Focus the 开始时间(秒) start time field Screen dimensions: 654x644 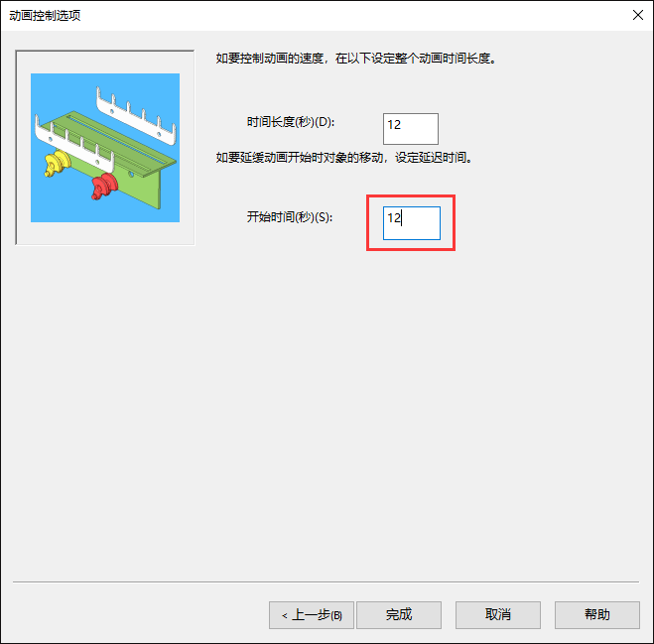point(412,223)
